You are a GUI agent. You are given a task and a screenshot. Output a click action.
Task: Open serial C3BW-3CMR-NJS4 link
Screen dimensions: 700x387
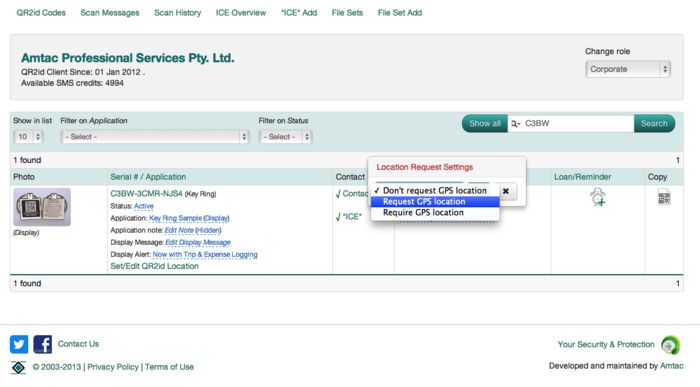[146, 194]
